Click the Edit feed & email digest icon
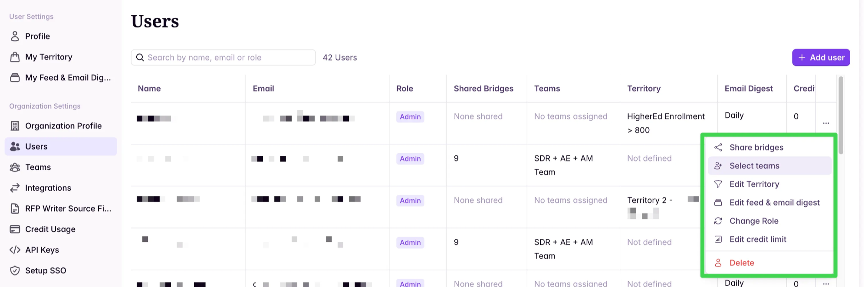 (718, 202)
